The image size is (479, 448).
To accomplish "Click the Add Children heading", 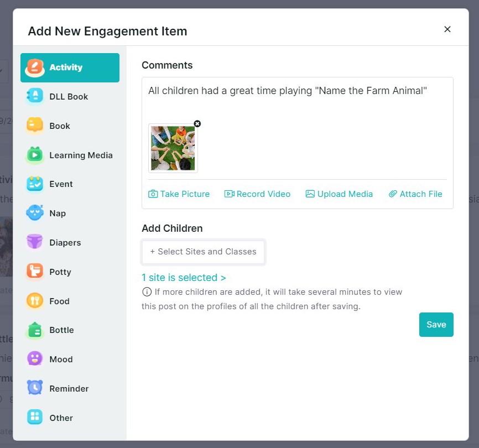I will (x=172, y=228).
